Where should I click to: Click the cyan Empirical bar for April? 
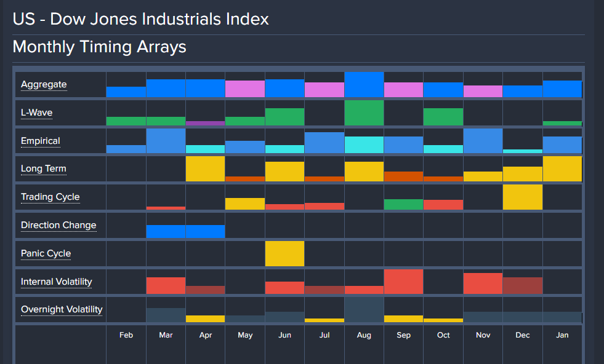(x=205, y=149)
